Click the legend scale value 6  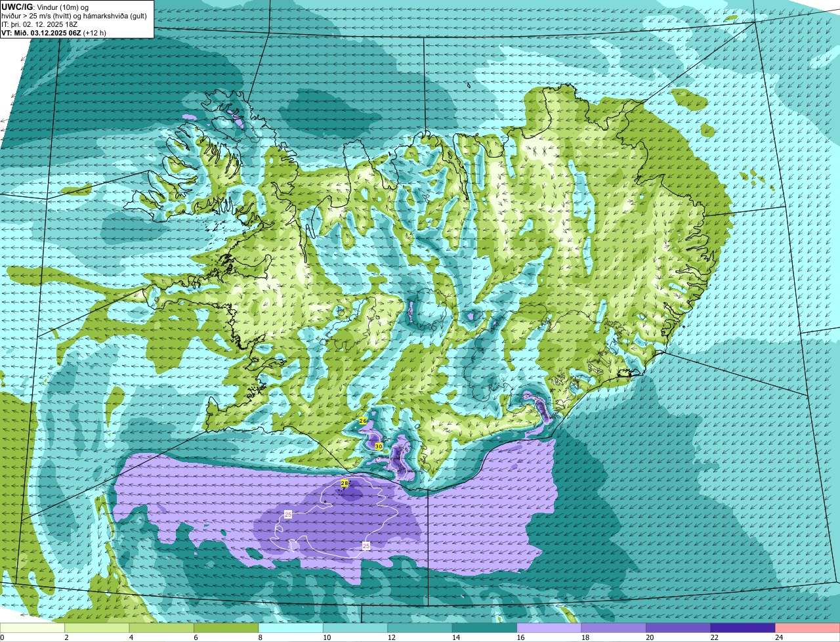tap(196, 637)
